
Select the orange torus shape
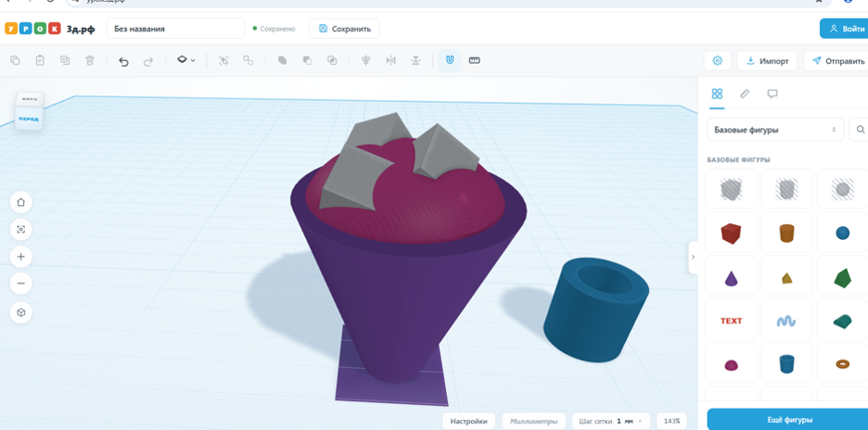(x=842, y=364)
